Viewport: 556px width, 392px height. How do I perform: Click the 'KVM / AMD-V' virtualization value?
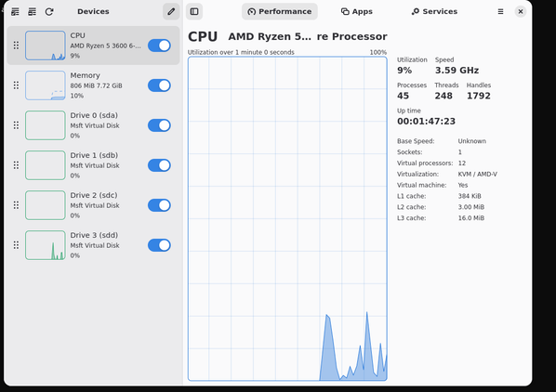point(477,174)
